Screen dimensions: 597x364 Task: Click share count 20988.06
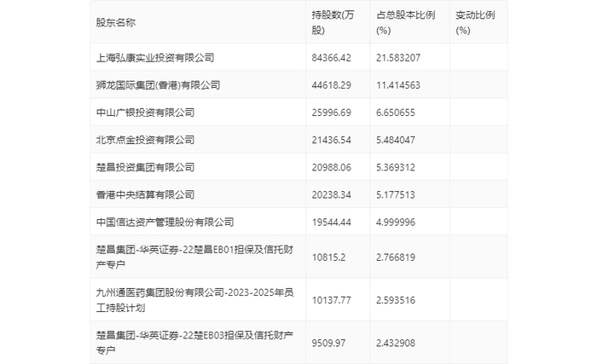pos(331,168)
